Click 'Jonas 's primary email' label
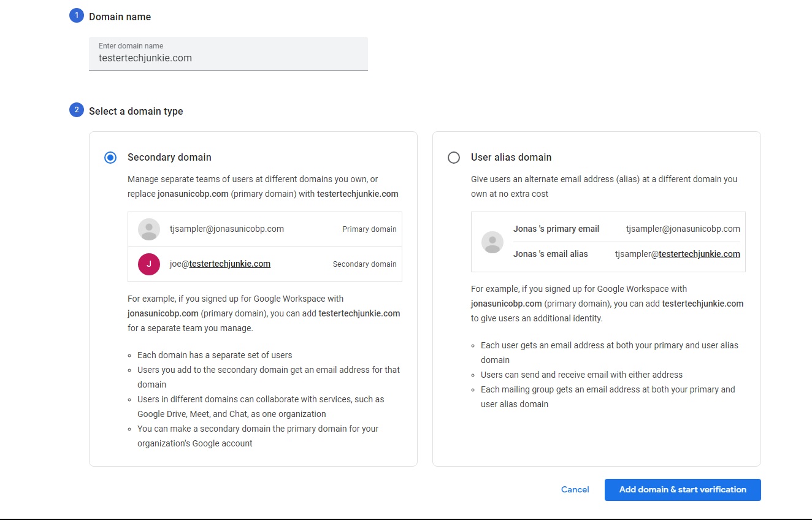Screen dimensions: 812x520 point(556,229)
